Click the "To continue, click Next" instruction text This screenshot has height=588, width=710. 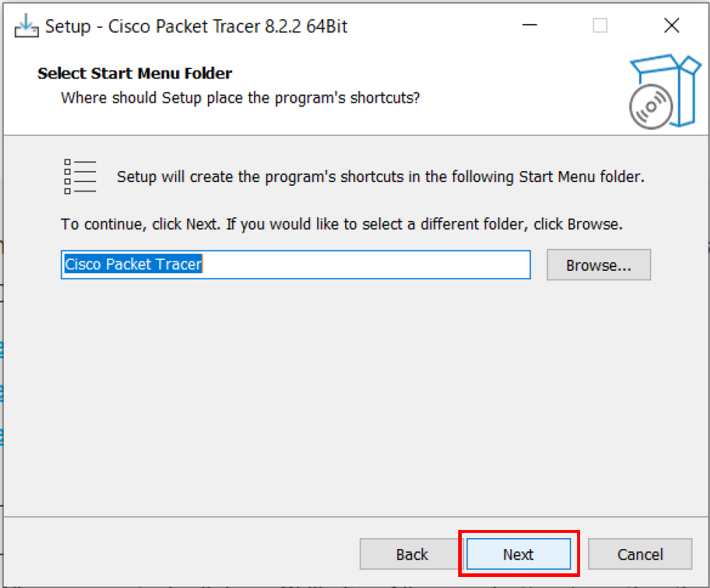(341, 224)
